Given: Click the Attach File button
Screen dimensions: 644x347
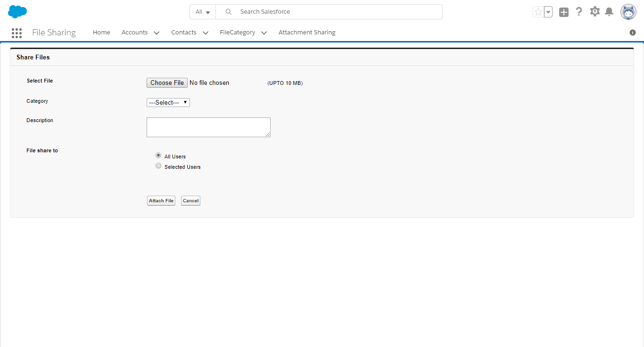Looking at the screenshot, I should 161,201.
